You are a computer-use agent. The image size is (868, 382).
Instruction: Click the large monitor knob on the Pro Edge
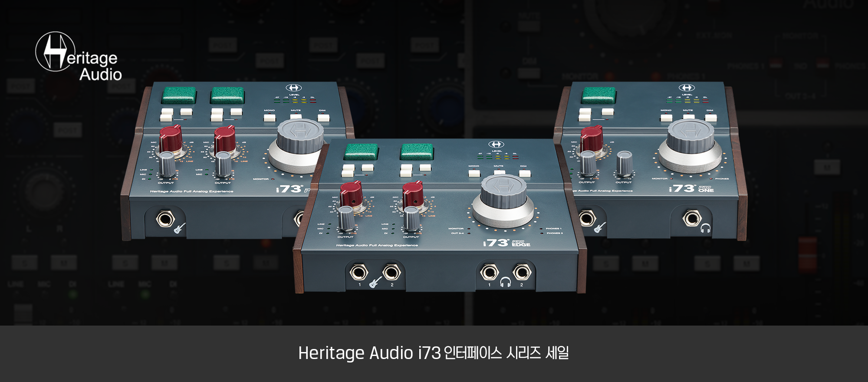[503, 200]
